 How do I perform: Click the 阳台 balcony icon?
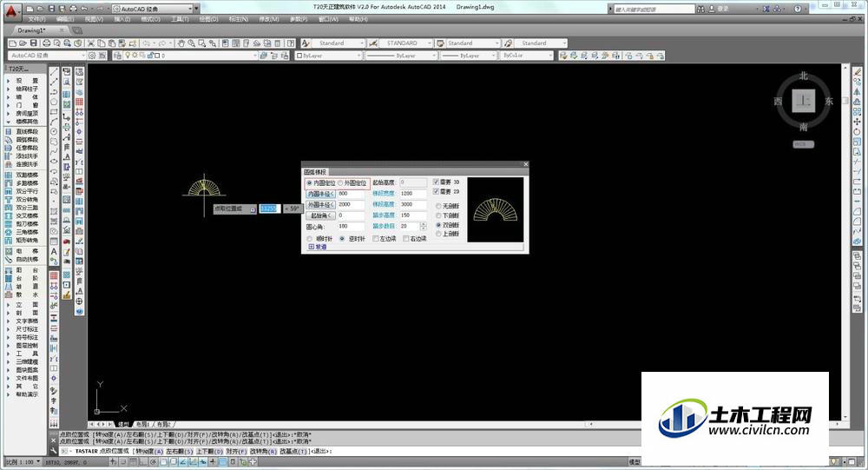(9, 270)
